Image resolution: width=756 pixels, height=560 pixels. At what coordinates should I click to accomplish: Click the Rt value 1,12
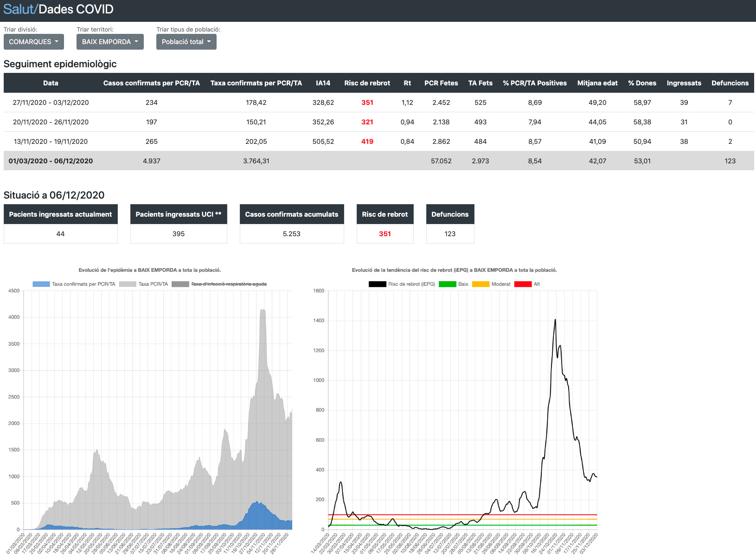tap(407, 103)
